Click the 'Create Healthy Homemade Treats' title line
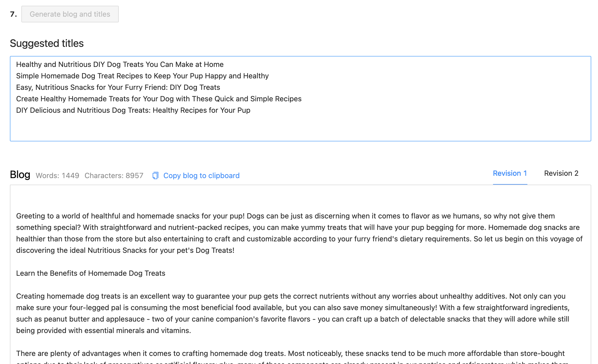The width and height of the screenshot is (598, 364). tap(159, 99)
